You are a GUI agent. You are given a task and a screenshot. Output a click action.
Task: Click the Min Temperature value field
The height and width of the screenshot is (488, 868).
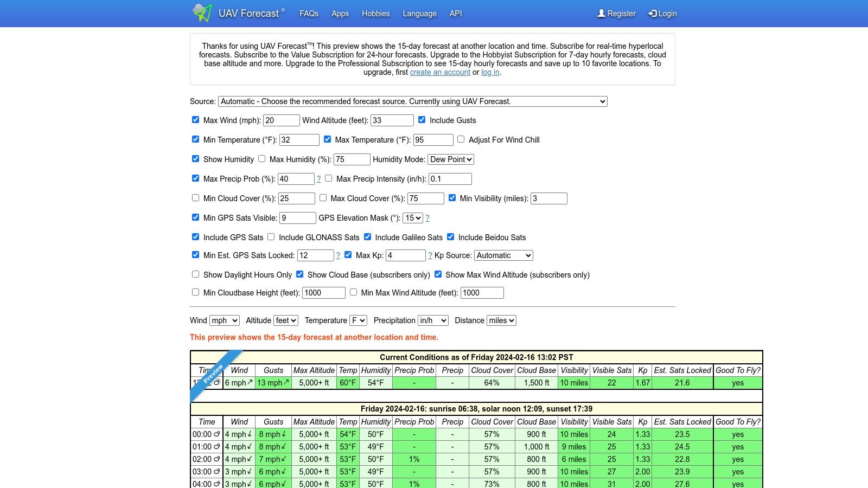(299, 140)
